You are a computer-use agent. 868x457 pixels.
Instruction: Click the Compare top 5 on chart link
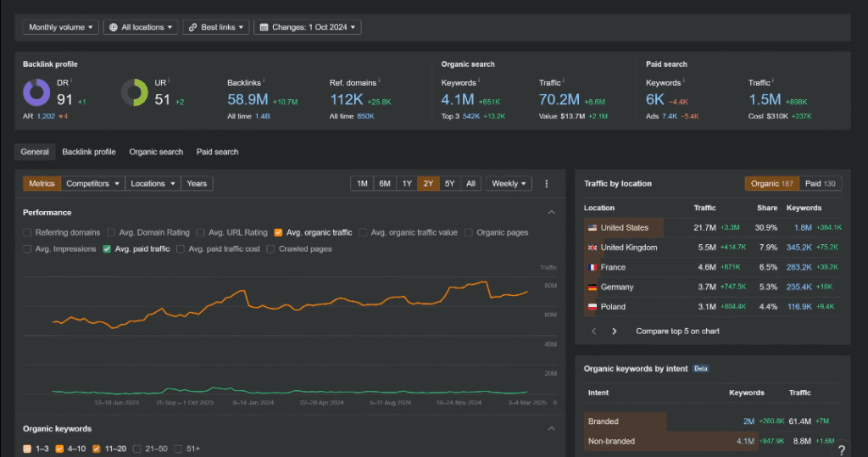coord(677,332)
